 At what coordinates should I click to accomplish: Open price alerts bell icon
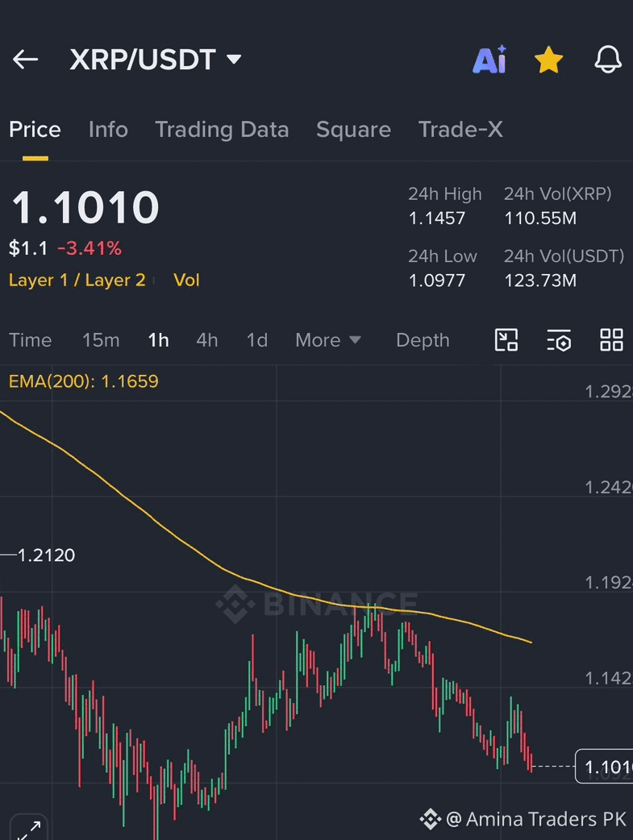coord(608,60)
